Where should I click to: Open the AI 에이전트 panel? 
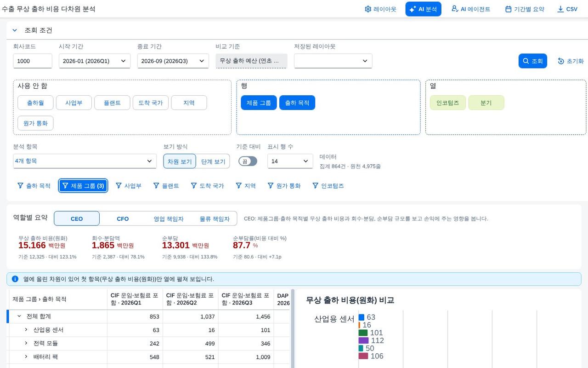click(470, 9)
